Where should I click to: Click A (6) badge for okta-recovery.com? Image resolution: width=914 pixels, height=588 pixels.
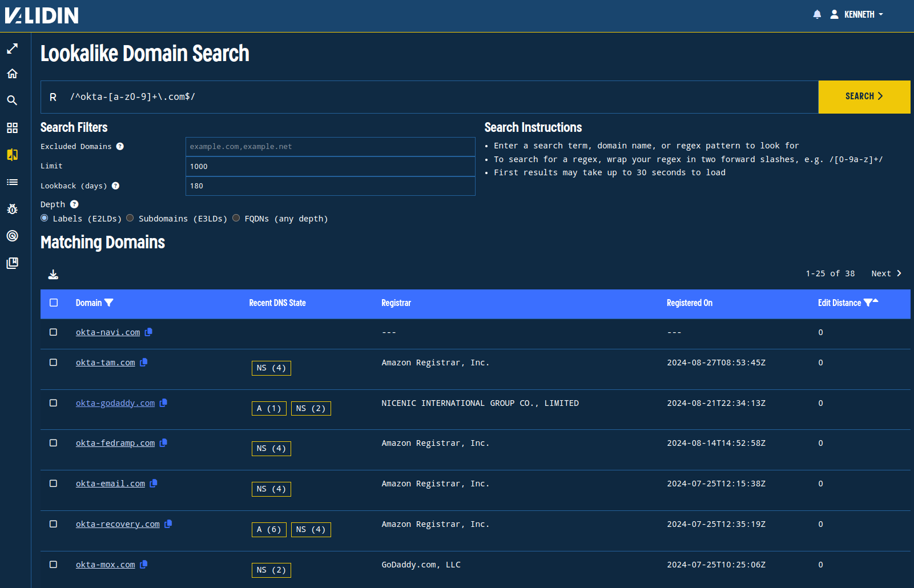(x=269, y=530)
